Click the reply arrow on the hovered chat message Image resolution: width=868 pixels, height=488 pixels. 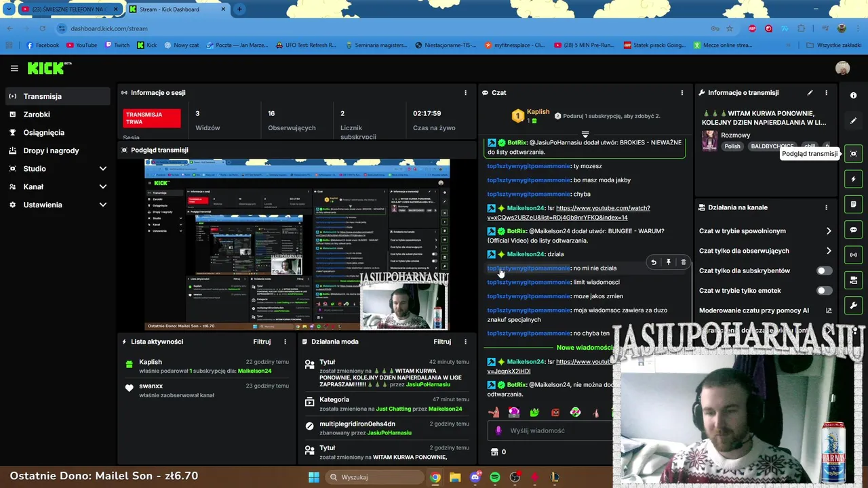point(653,262)
